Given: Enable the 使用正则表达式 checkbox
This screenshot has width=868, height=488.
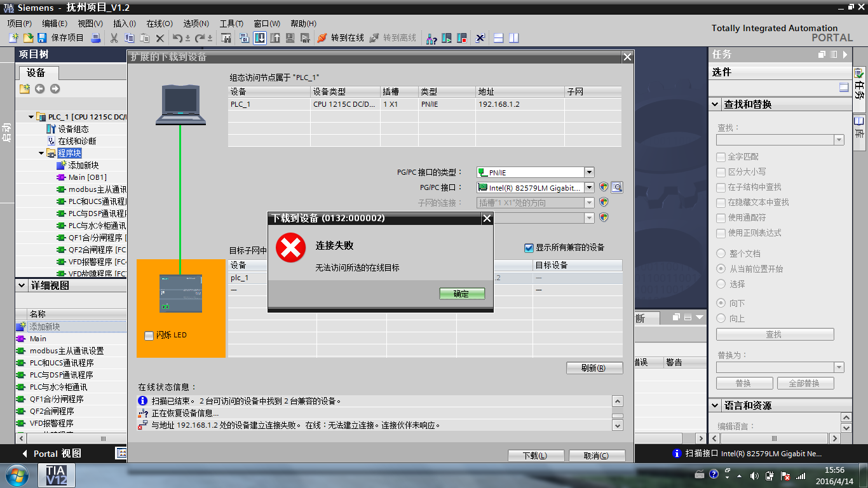Looking at the screenshot, I should (x=721, y=233).
